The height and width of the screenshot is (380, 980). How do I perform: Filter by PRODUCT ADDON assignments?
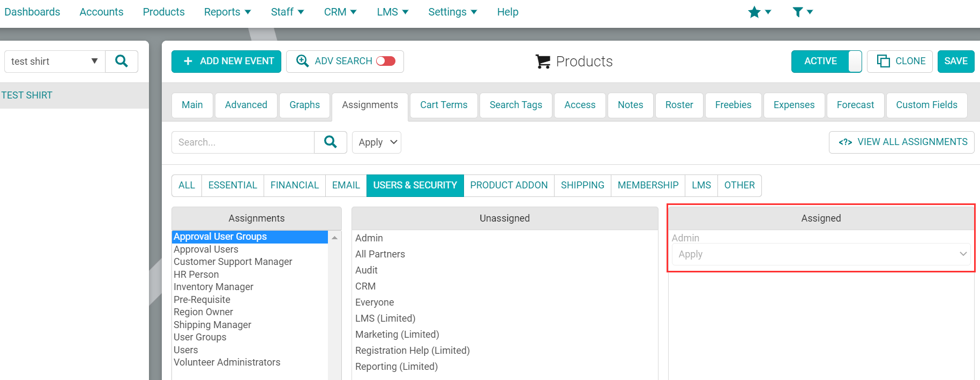[509, 185]
